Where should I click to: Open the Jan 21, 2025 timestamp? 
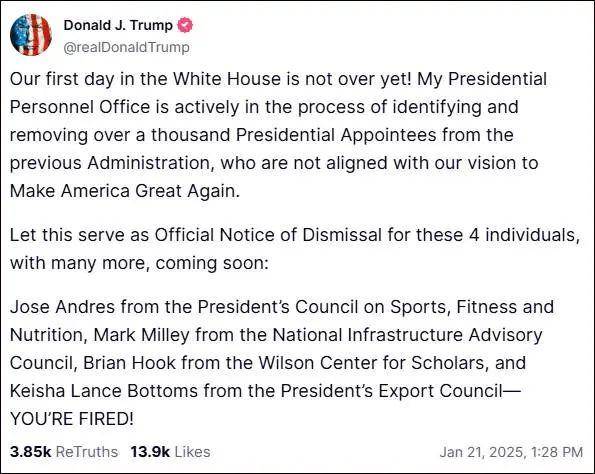511,452
